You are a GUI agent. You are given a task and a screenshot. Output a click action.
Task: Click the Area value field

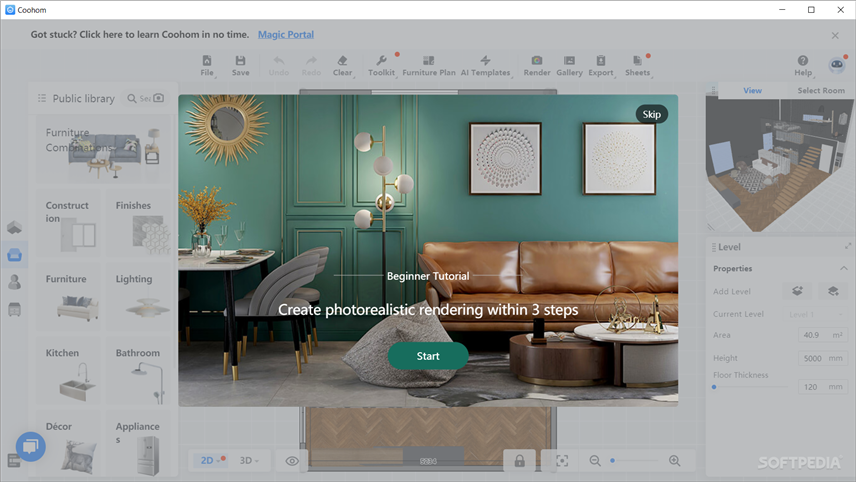(823, 335)
